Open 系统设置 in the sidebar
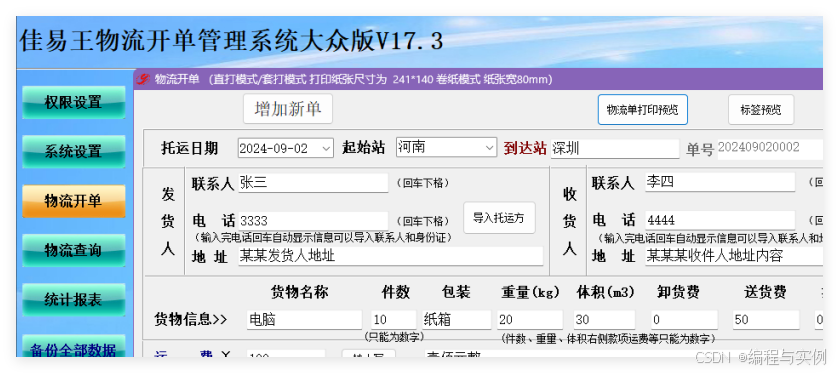839x373 pixels. [x=73, y=151]
